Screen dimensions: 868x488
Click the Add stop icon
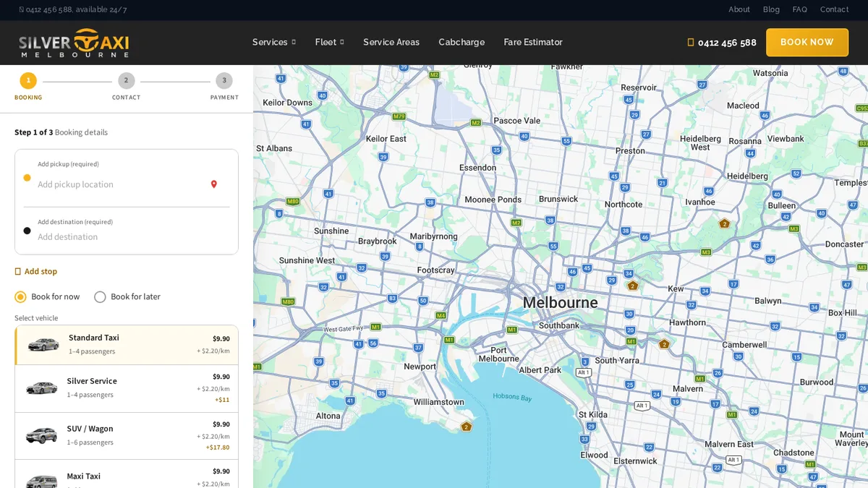(x=18, y=271)
